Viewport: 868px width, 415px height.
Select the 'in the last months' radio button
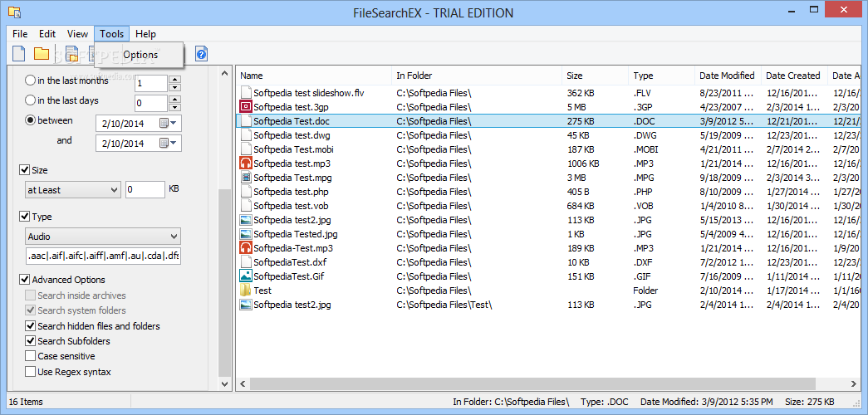pos(31,81)
